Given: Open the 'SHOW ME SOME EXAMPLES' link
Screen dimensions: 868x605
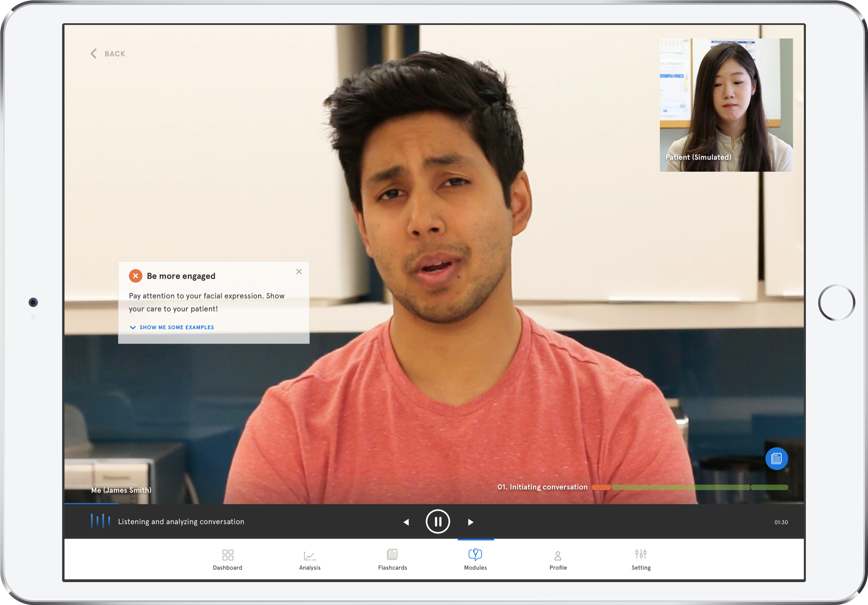Looking at the screenshot, I should pyautogui.click(x=177, y=328).
